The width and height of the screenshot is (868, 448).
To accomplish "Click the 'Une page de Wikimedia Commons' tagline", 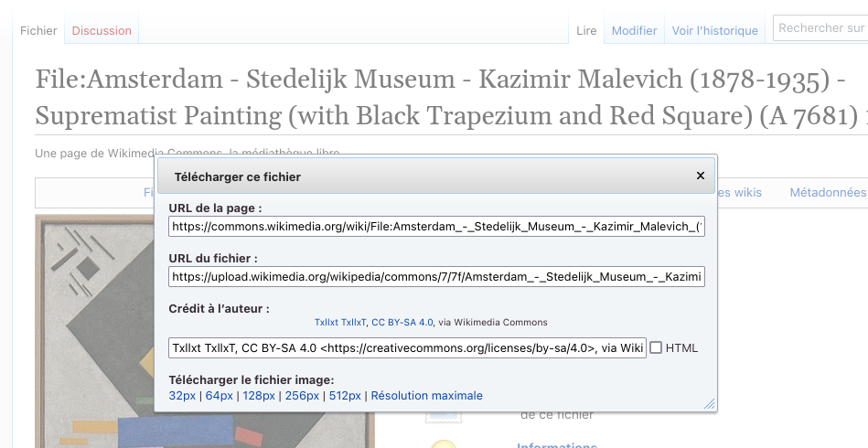I will [x=188, y=153].
